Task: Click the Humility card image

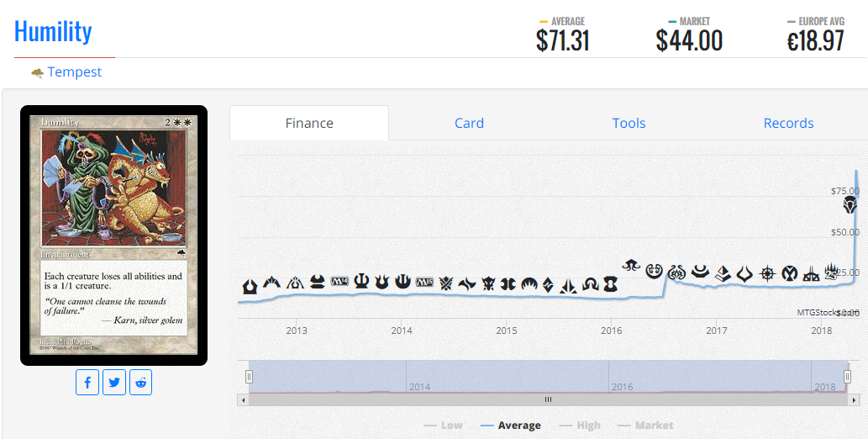Action: click(x=114, y=235)
